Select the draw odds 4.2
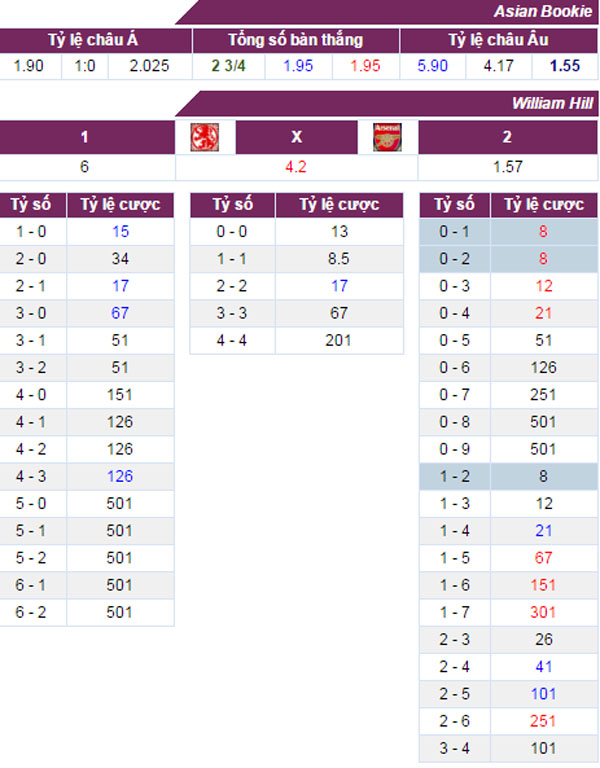600x768 pixels. click(296, 167)
